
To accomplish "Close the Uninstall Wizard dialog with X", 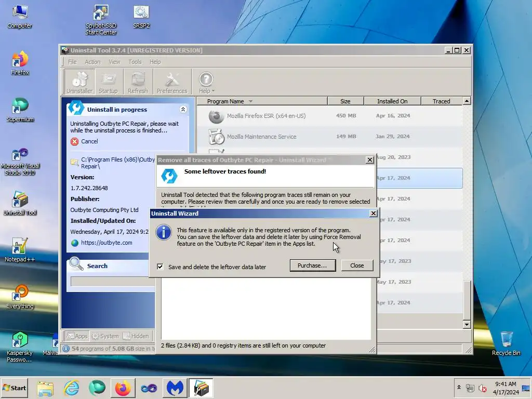I will 373,214.
